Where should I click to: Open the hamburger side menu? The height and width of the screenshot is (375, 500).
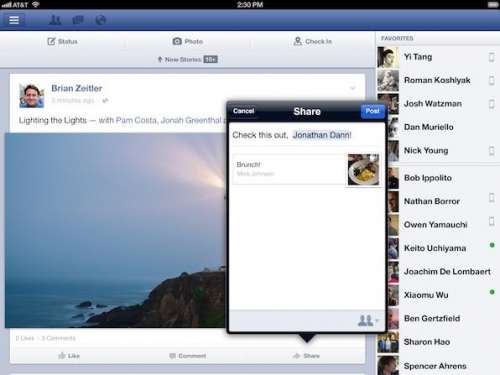[x=14, y=20]
